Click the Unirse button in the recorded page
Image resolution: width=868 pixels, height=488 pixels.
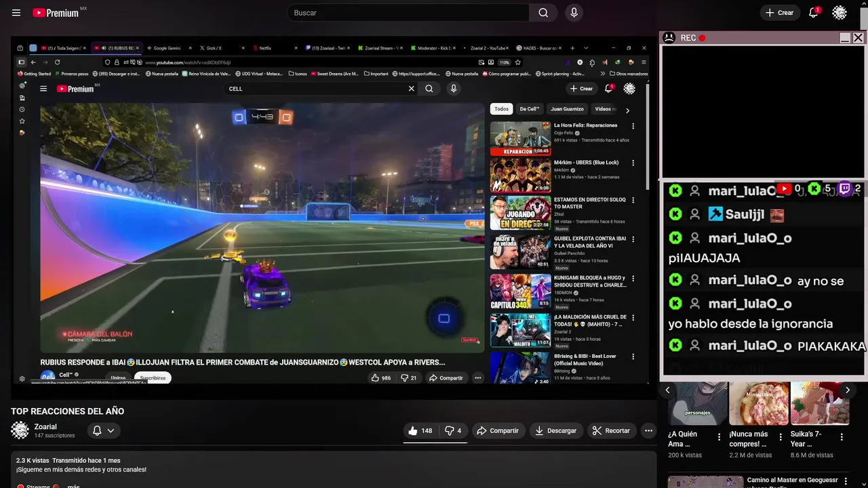point(118,378)
